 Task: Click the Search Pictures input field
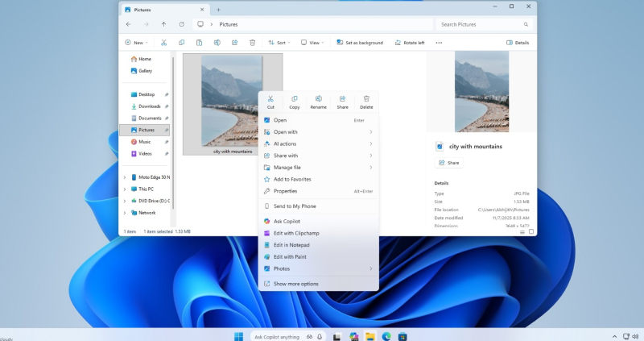point(483,24)
